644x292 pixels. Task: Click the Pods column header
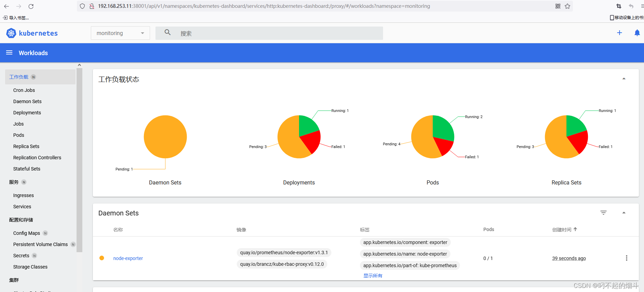pyautogui.click(x=489, y=229)
